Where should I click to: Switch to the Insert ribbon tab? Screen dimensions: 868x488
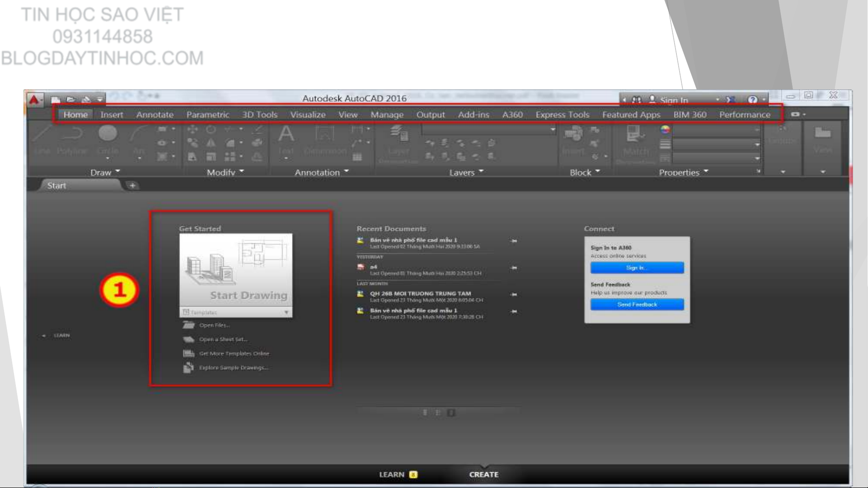click(112, 115)
